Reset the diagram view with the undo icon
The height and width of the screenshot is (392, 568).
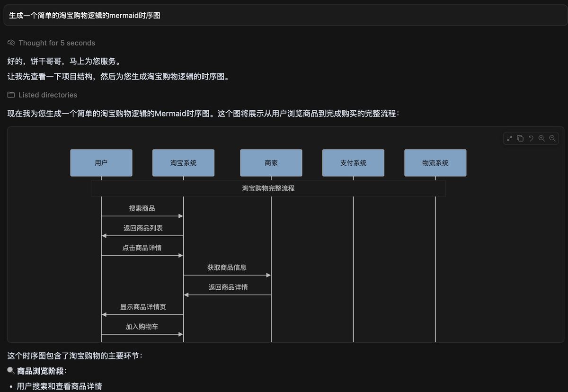point(531,138)
